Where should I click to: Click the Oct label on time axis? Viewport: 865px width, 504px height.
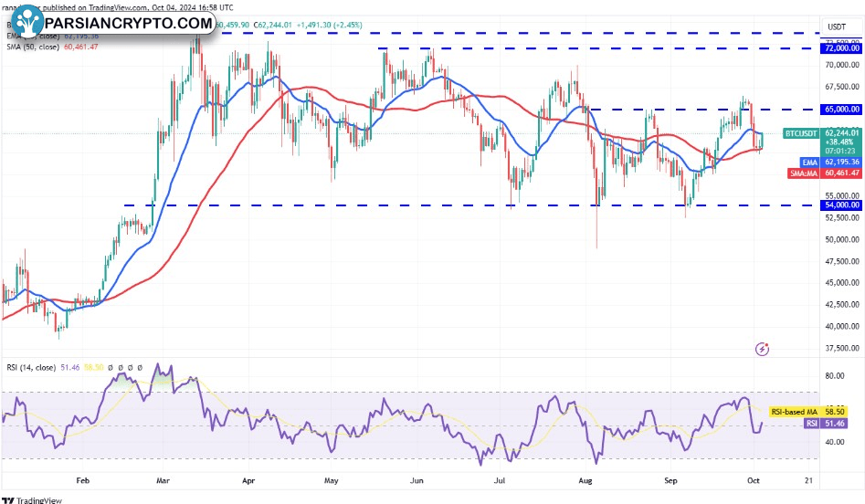(754, 480)
